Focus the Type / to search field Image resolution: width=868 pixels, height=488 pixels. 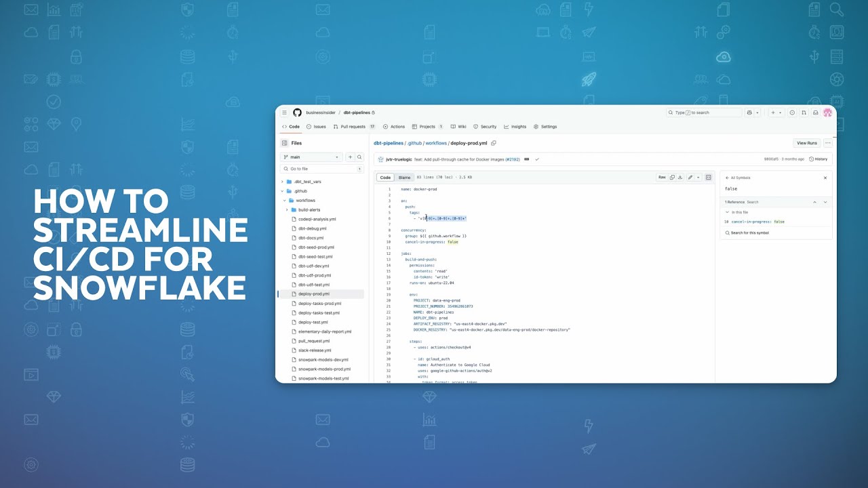(x=704, y=113)
